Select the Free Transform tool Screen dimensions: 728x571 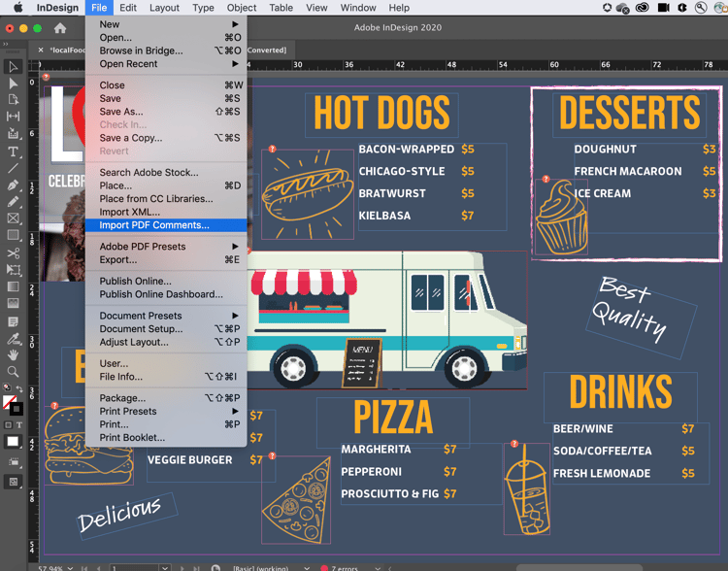[13, 269]
